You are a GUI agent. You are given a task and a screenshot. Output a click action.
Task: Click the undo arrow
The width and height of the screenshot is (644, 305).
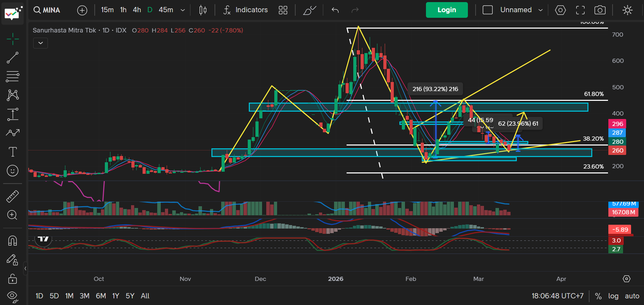click(335, 10)
